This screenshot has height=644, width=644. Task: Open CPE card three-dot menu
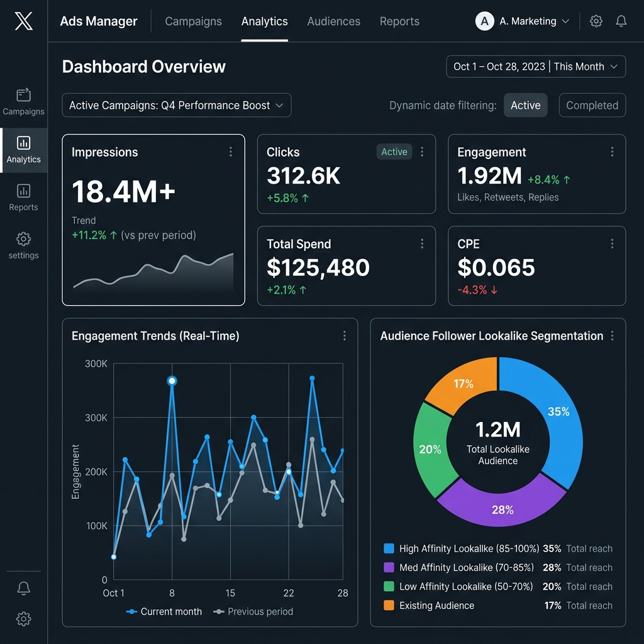(x=612, y=244)
